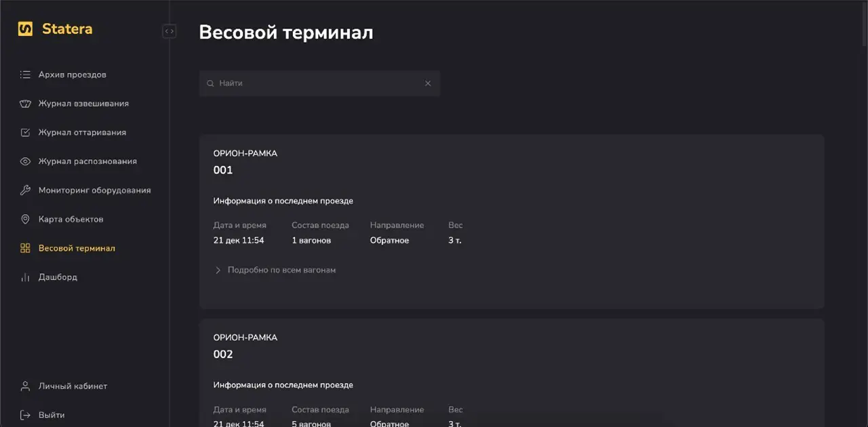
Task: Clear the search with the X button
Action: (427, 83)
